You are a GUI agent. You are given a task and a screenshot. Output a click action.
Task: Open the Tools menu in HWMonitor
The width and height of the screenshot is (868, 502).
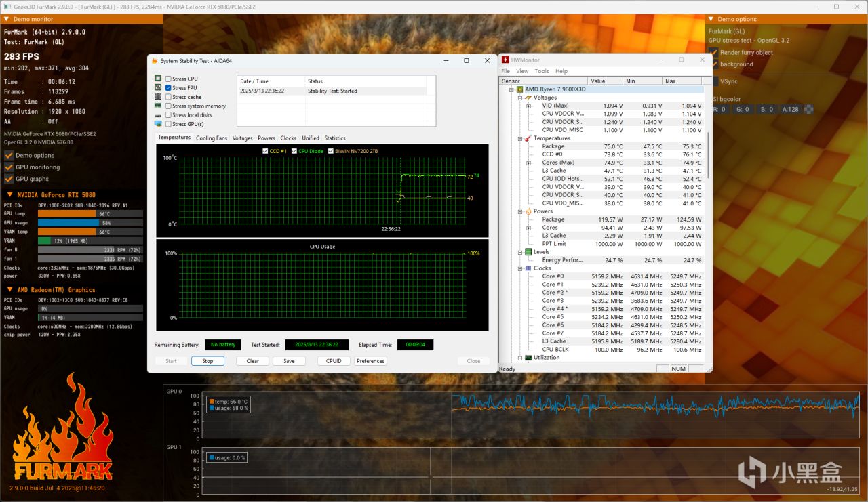coord(542,71)
